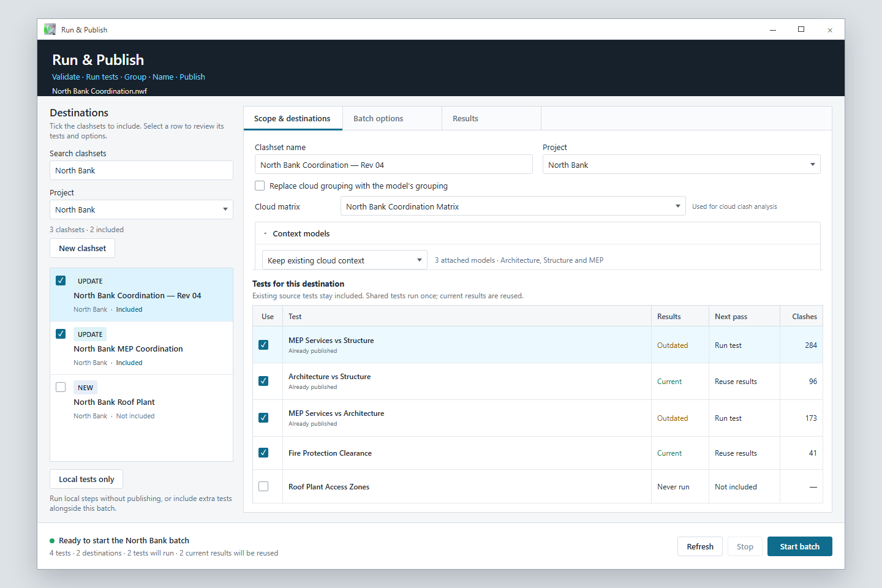Start the North Bank batch
This screenshot has width=882, height=588.
click(800, 546)
